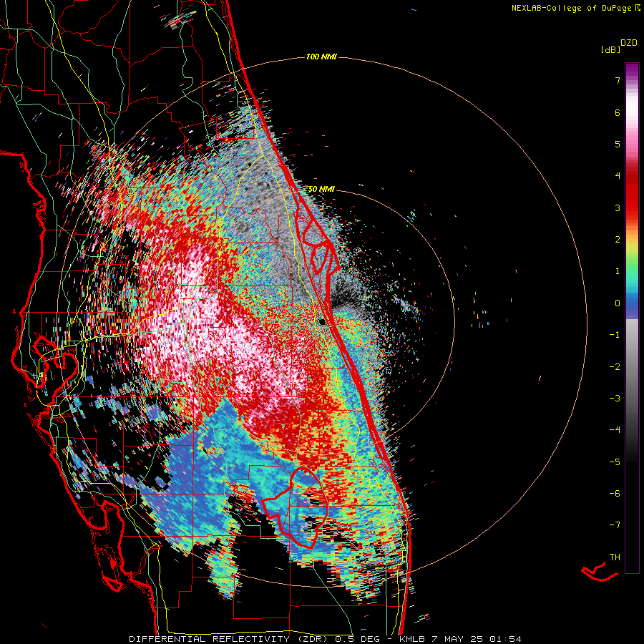
Task: Click the 7 value on the color scale
Action: coord(618,80)
